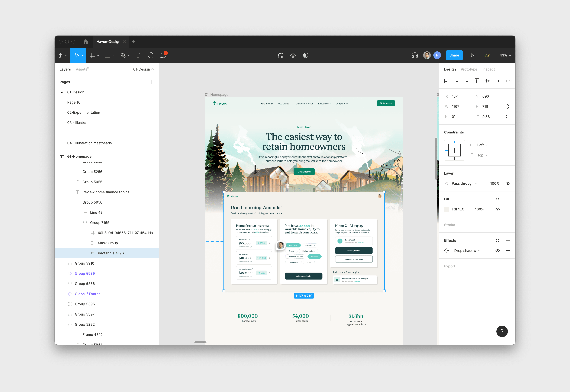Click the Share button
The image size is (570, 392).
click(x=454, y=55)
